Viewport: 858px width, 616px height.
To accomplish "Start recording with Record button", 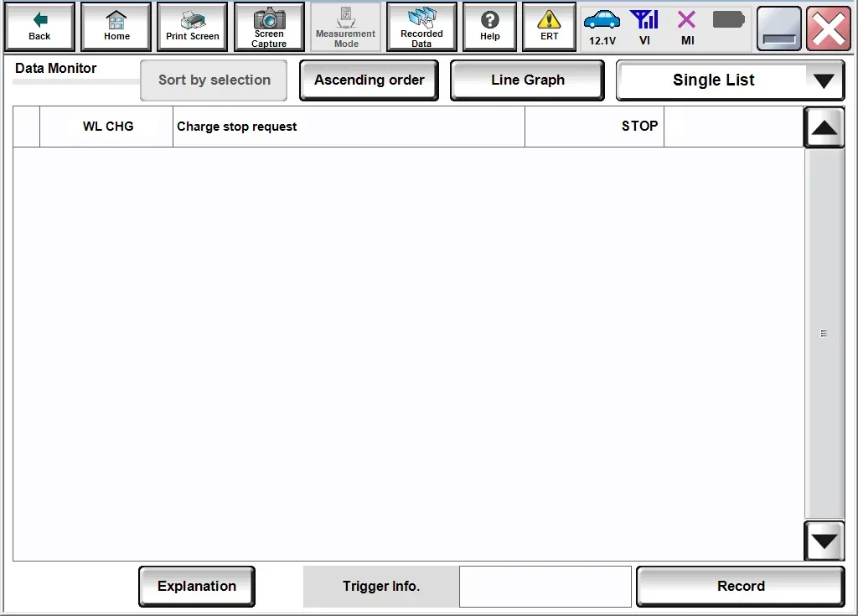I will point(741,587).
